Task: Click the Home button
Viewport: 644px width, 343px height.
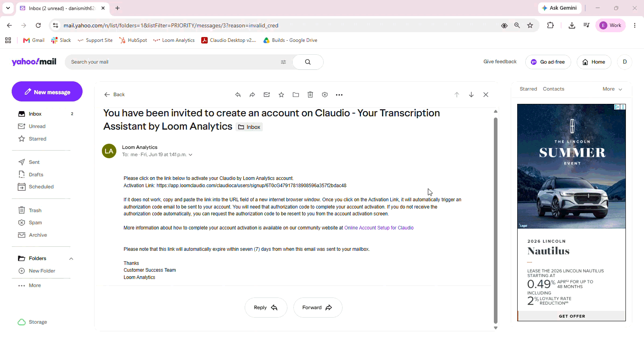Action: [594, 62]
